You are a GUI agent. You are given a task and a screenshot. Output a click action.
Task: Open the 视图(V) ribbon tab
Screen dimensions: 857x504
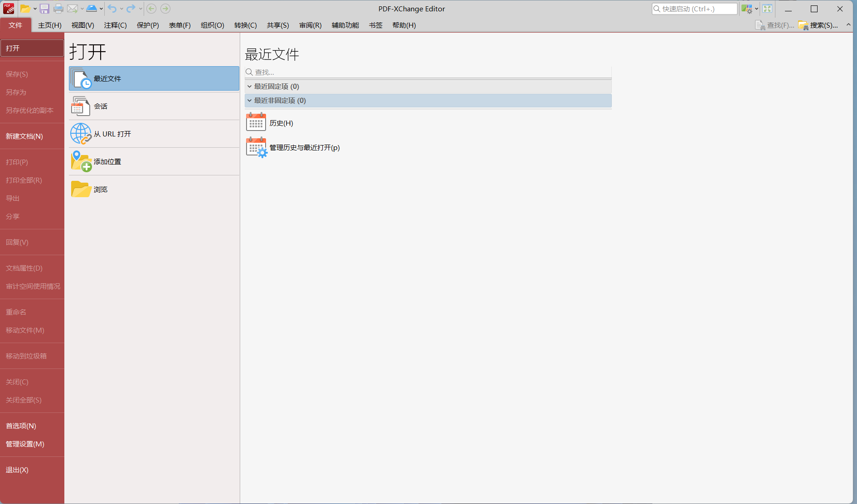point(83,25)
